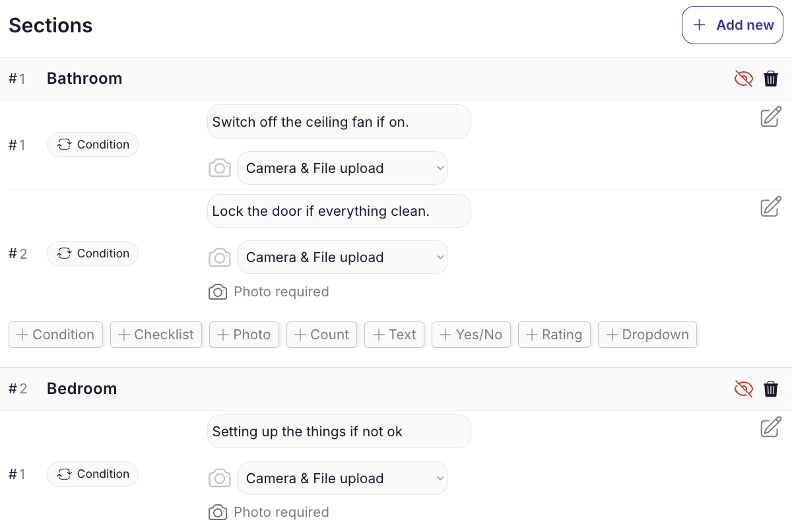Open upload type dropdown for ceiling fan item
The width and height of the screenshot is (792, 532).
[x=342, y=168]
